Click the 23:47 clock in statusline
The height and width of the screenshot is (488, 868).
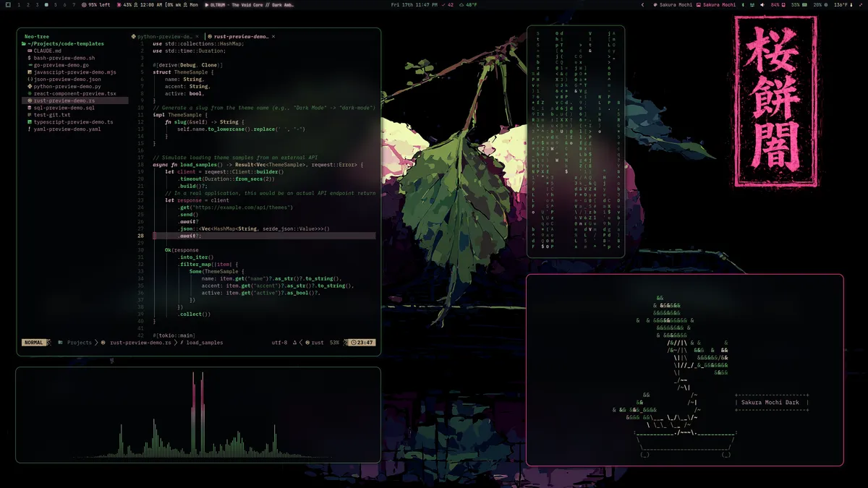(362, 343)
